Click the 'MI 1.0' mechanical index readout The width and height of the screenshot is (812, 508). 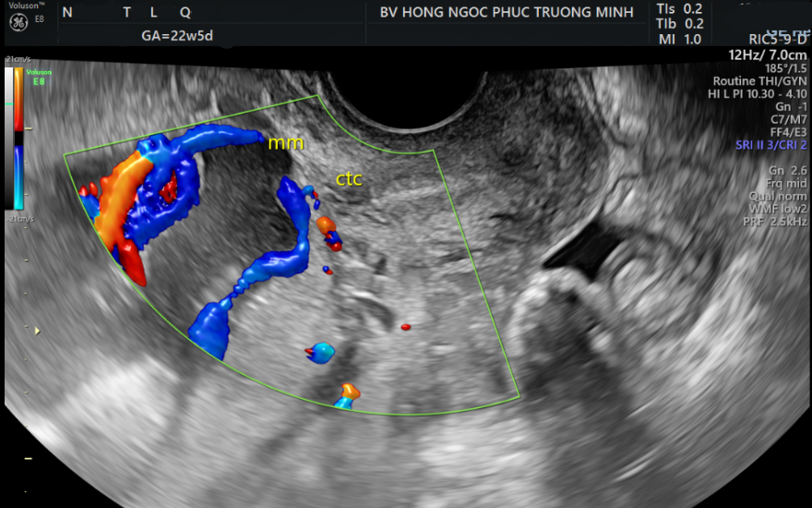pyautogui.click(x=679, y=39)
